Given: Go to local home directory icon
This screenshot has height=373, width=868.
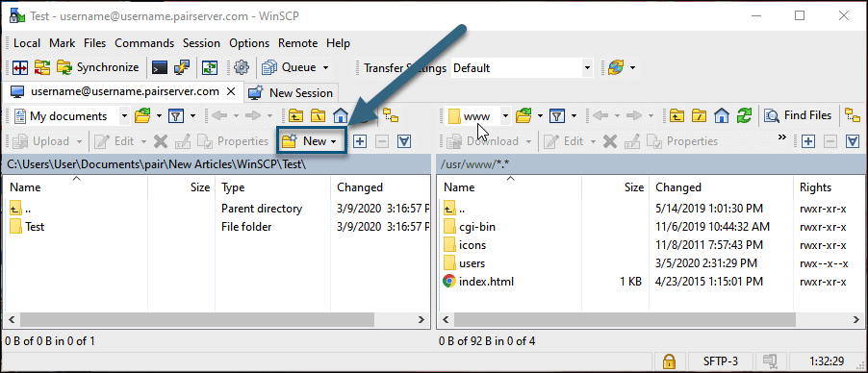Looking at the screenshot, I should (x=340, y=115).
